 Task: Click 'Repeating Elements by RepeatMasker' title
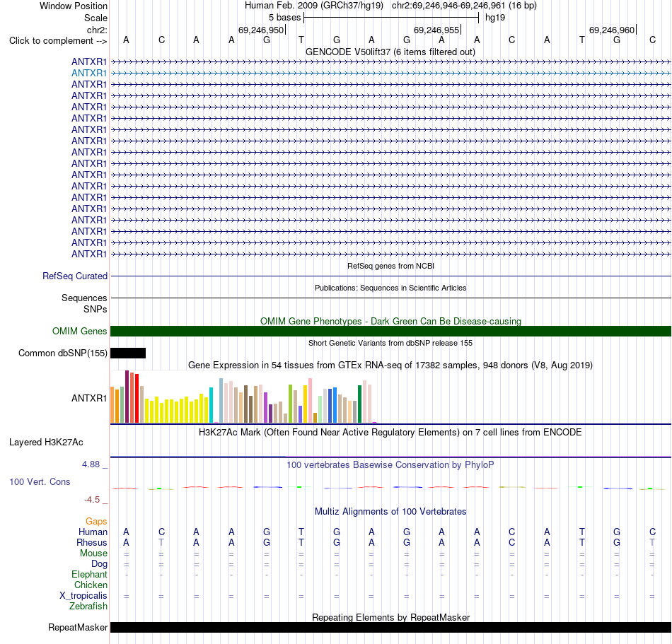pyautogui.click(x=390, y=617)
